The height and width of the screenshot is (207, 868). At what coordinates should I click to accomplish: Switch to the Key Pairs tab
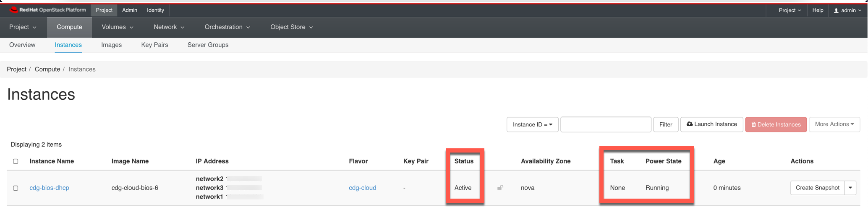[x=154, y=45]
